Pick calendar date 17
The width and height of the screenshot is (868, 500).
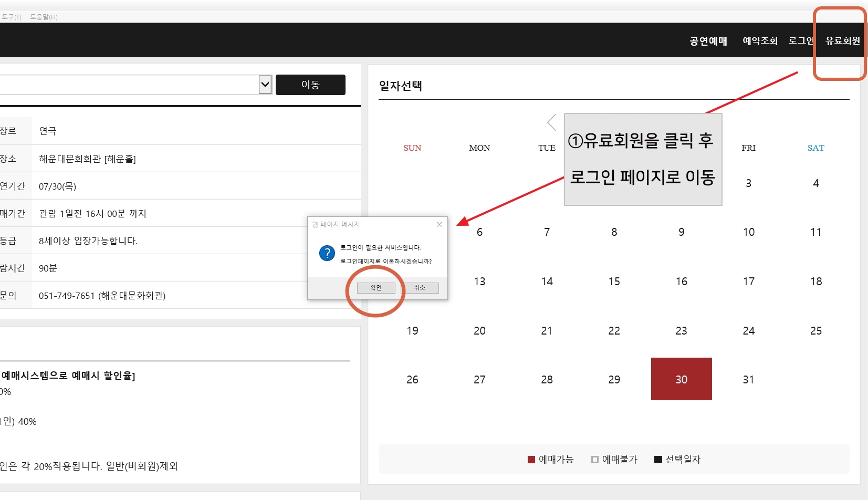point(748,282)
